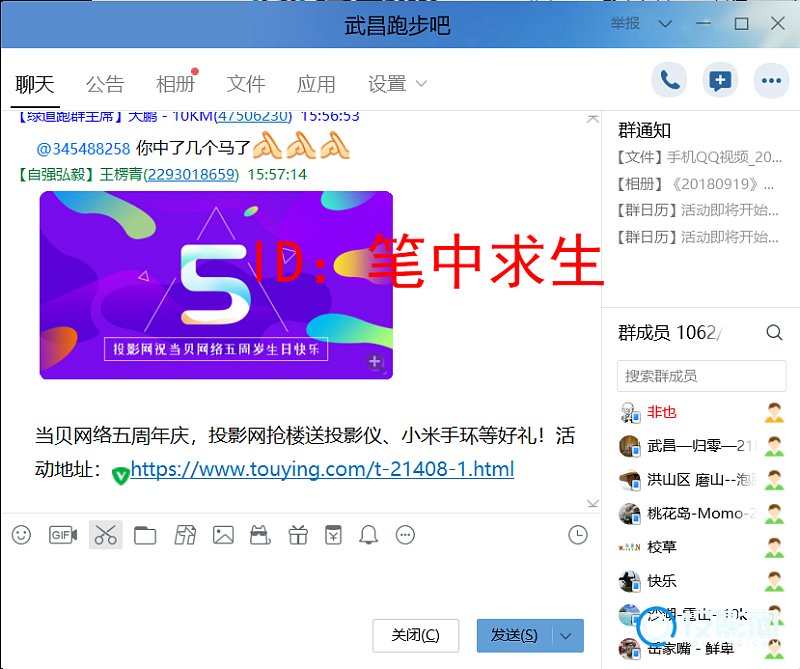The image size is (800, 669).
Task: Expand the 设置 tab dropdown arrow
Action: click(421, 84)
